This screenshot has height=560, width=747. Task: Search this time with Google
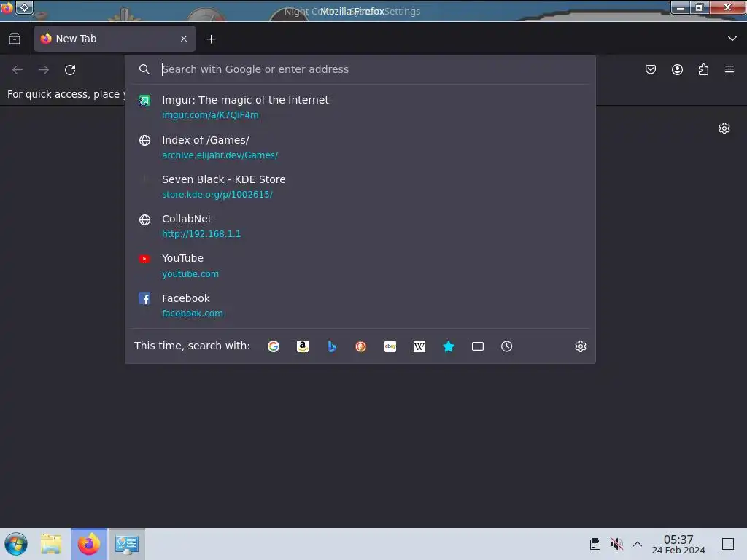click(274, 346)
